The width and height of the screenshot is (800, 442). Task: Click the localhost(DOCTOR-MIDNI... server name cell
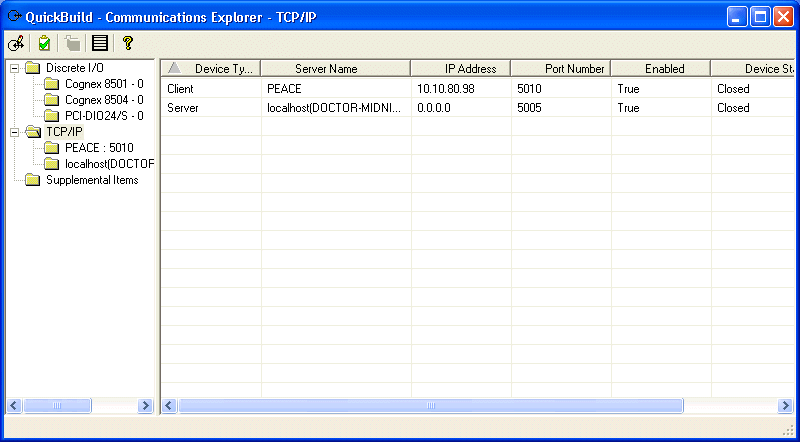pos(336,108)
